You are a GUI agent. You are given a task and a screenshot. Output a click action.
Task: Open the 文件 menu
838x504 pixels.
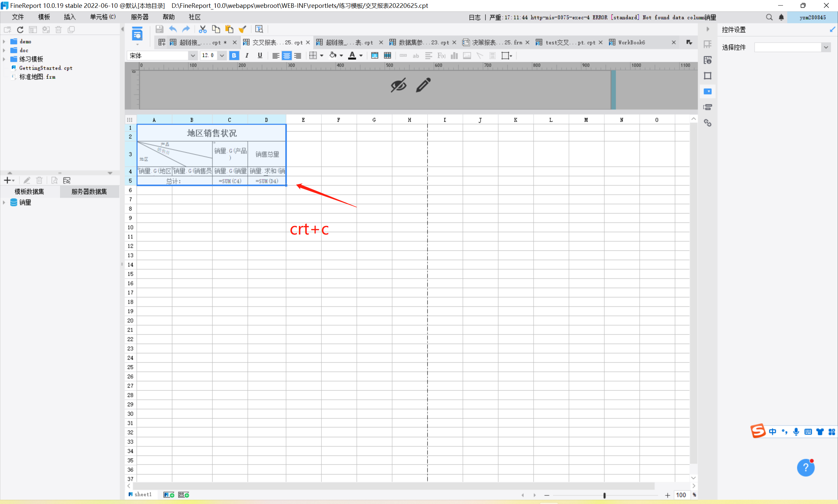(x=18, y=17)
